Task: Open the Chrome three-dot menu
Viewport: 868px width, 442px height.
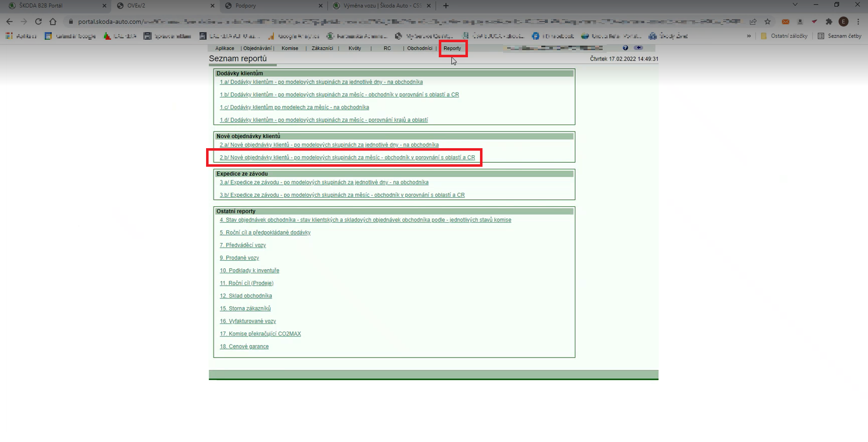Action: coord(858,22)
